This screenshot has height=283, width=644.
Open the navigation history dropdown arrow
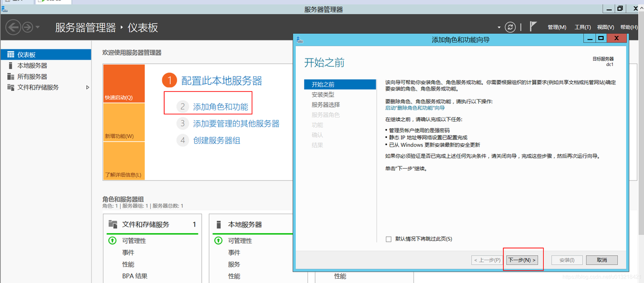click(x=38, y=27)
